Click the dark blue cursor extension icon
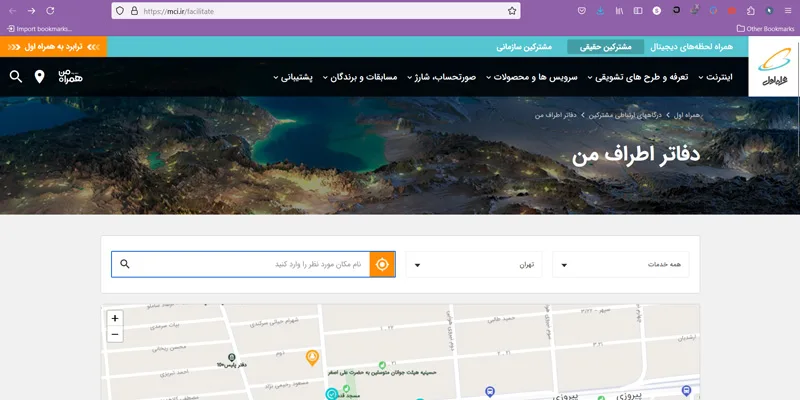 coord(769,11)
